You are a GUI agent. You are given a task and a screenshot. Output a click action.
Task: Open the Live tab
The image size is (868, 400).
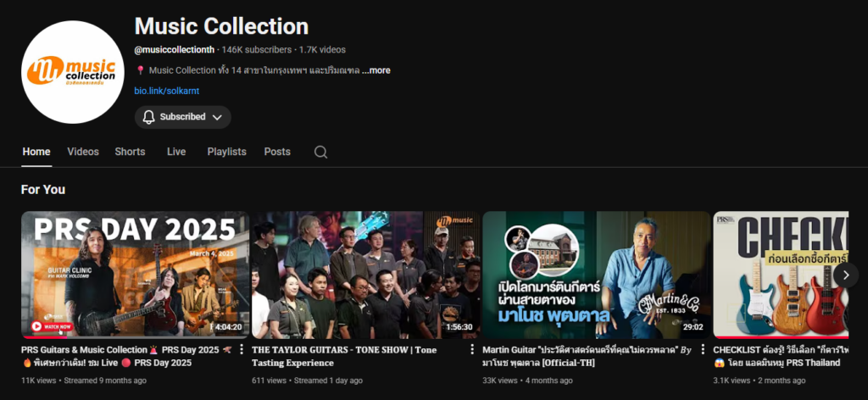(176, 152)
